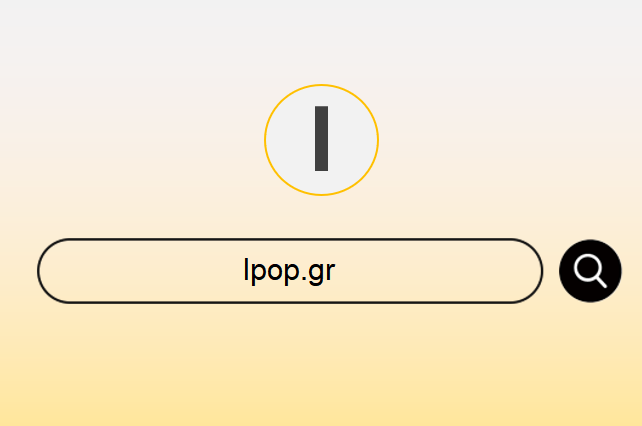Viewport: 642px width, 426px height.
Task: Click the empty right part of search bar
Action: coord(438,271)
